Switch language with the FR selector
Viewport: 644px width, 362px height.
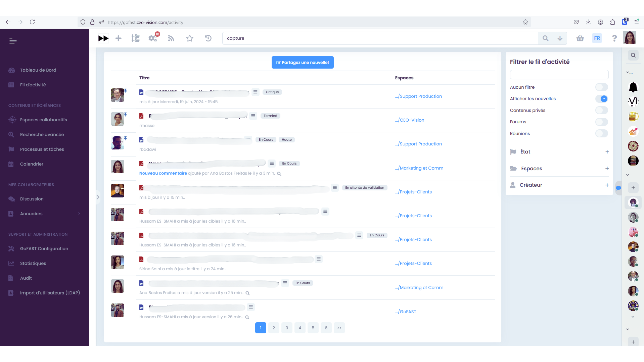pyautogui.click(x=597, y=38)
